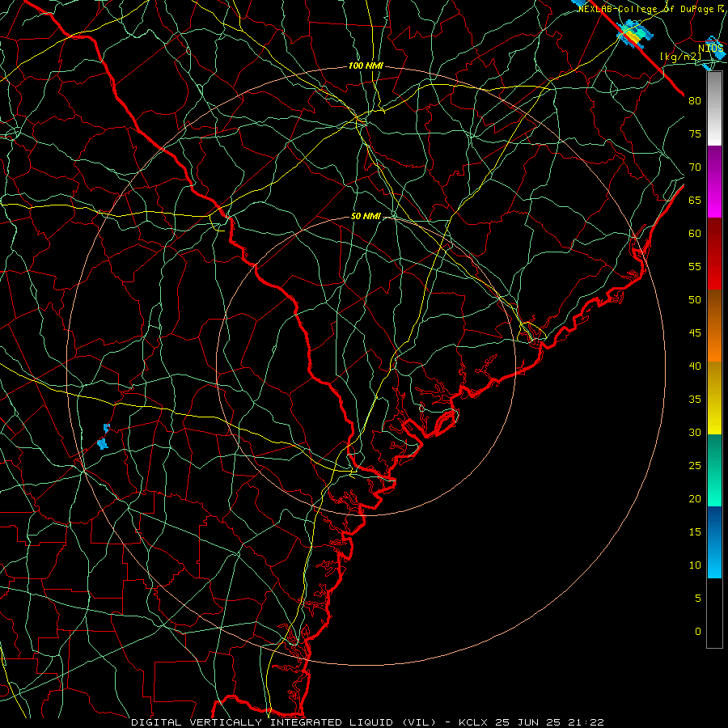The image size is (728, 728).
Task: Click the [kg/m2] units label
Action: click(x=681, y=57)
